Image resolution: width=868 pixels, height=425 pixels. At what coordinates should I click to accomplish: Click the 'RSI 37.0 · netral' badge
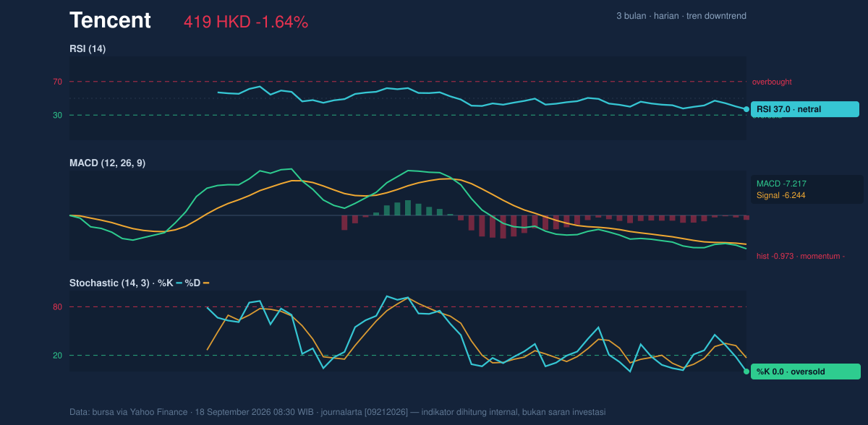pyautogui.click(x=805, y=109)
